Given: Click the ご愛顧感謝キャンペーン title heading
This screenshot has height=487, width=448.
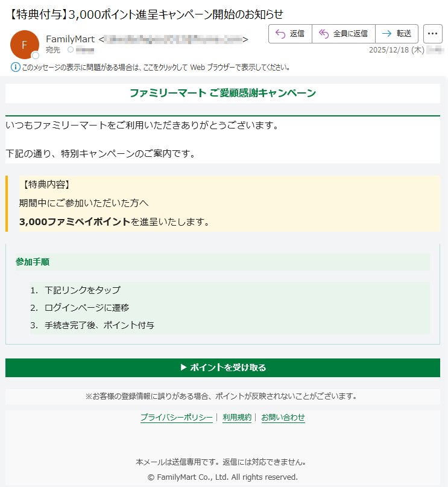Looking at the screenshot, I should tap(222, 93).
